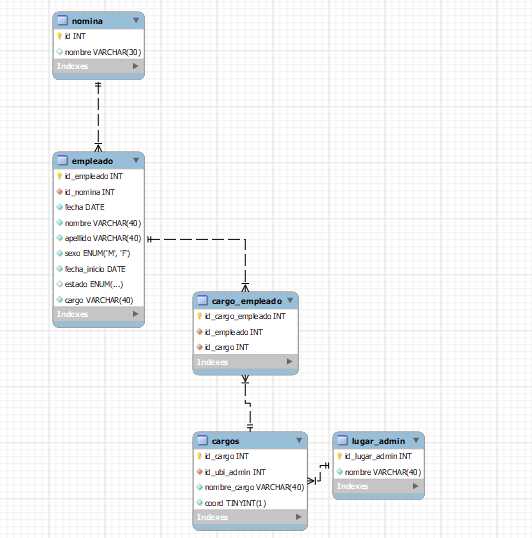The height and width of the screenshot is (538, 532).
Task: Expand Indexes section of cargo_empleado table
Action: pos(289,362)
